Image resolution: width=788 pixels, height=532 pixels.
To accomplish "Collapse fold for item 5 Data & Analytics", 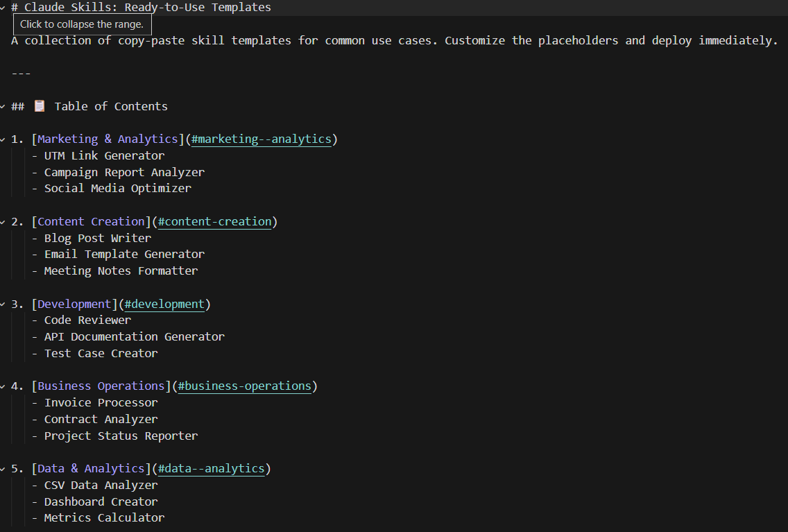I will 3,469.
